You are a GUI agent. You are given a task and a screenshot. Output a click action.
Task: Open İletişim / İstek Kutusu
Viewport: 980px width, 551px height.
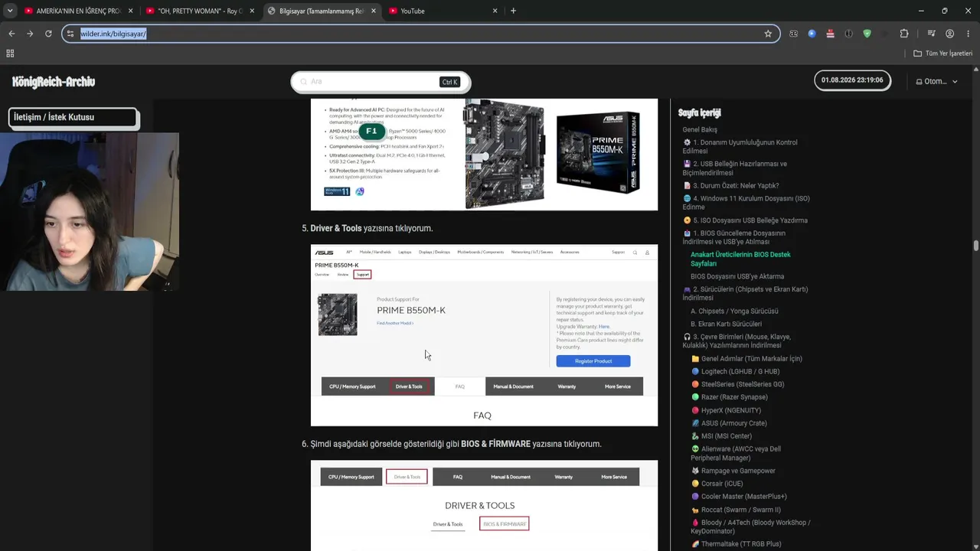[x=73, y=117]
